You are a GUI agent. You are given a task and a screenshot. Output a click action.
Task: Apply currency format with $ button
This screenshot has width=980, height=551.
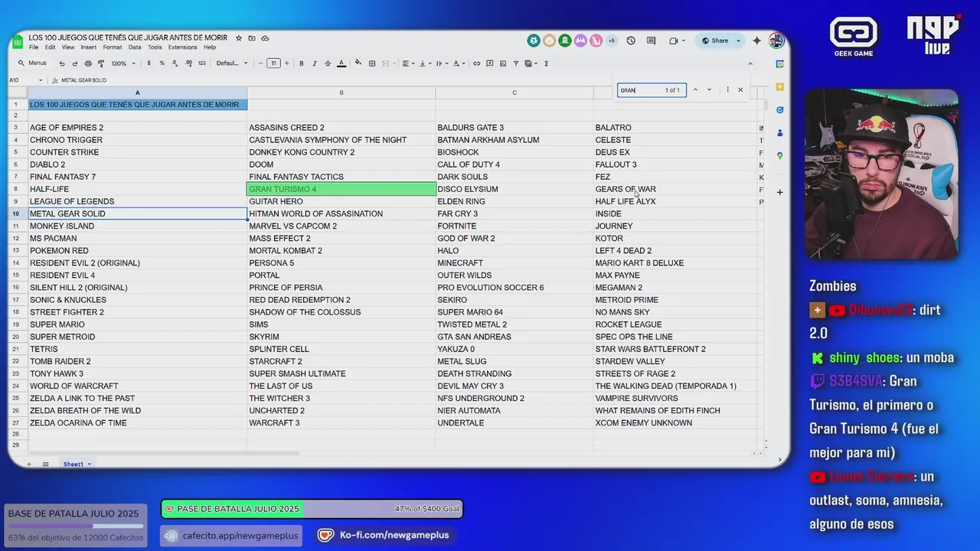coord(149,64)
